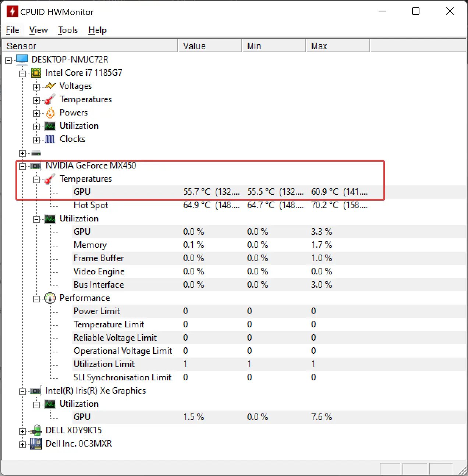Click the Iris Xe Utilization graph icon
Screen dimensions: 468x476
click(x=50, y=404)
